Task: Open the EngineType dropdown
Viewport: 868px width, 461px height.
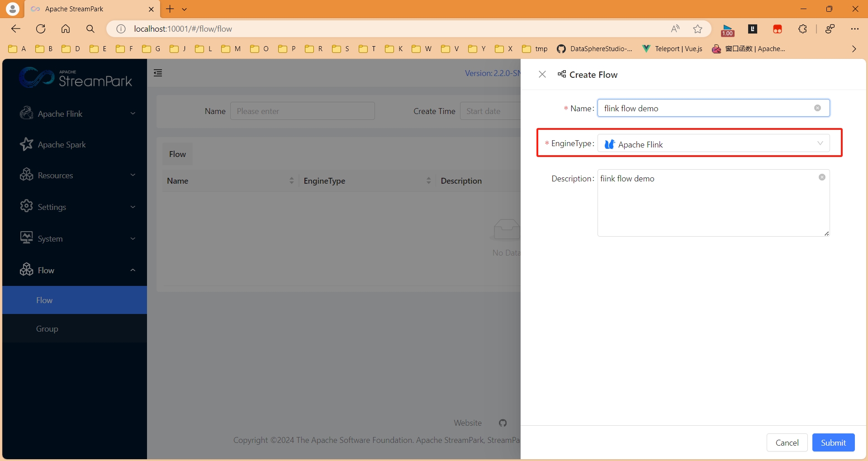Action: tap(713, 144)
